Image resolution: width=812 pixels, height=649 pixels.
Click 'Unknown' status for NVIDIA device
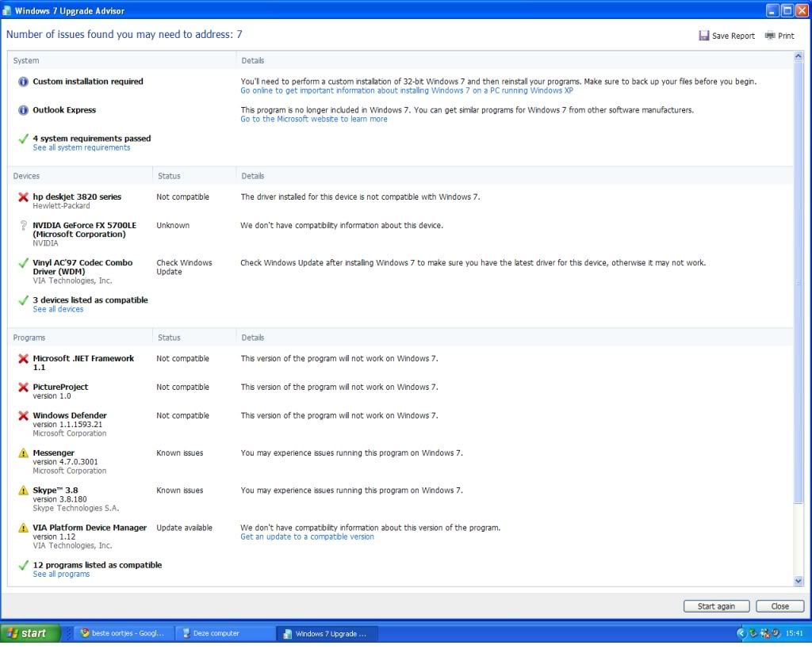tap(173, 226)
